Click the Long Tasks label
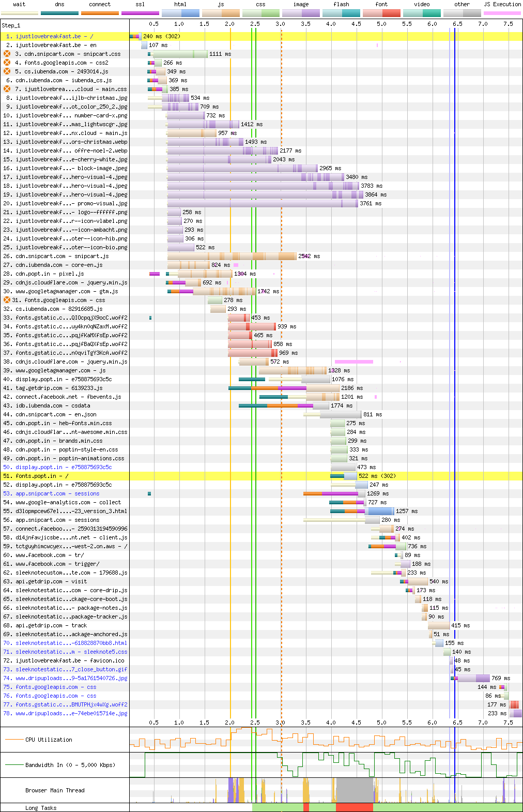The height and width of the screenshot is (812, 523). 41,808
